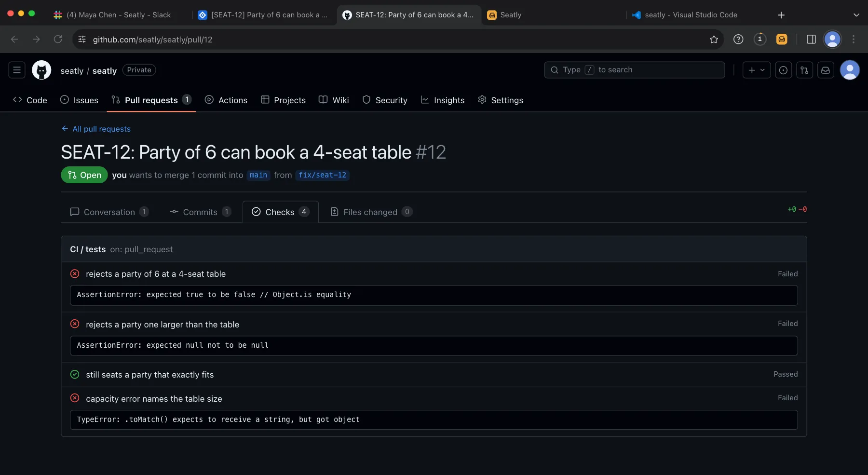Open the repository Settings tab

tap(501, 100)
